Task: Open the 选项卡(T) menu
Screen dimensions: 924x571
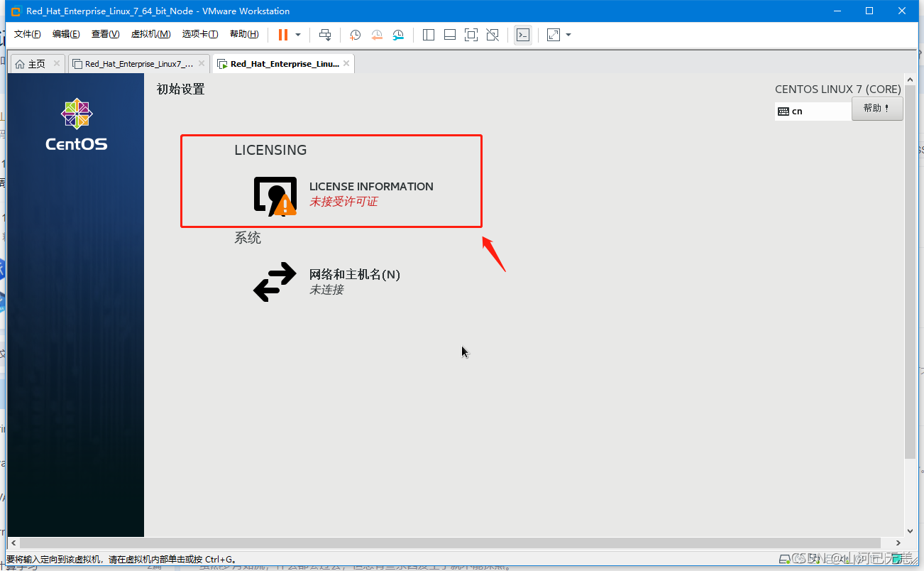Action: point(200,34)
